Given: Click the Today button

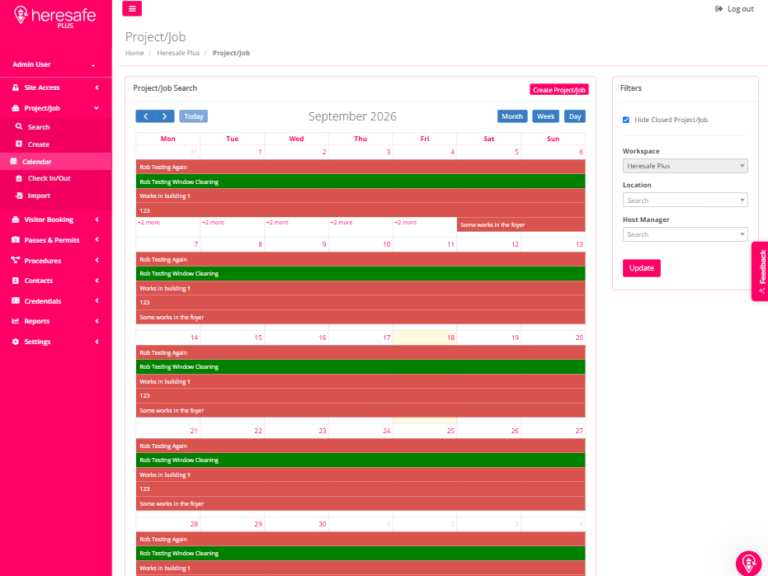Looking at the screenshot, I should click(x=193, y=117).
